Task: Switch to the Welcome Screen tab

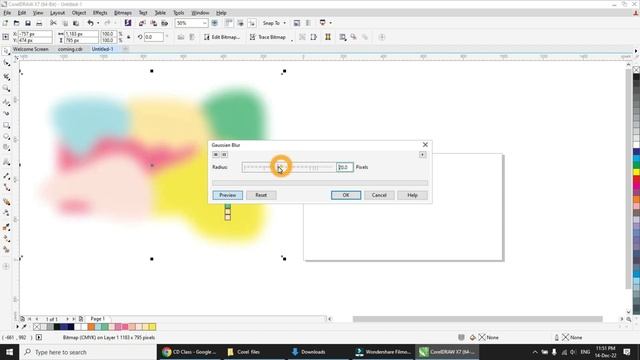Action: point(31,49)
